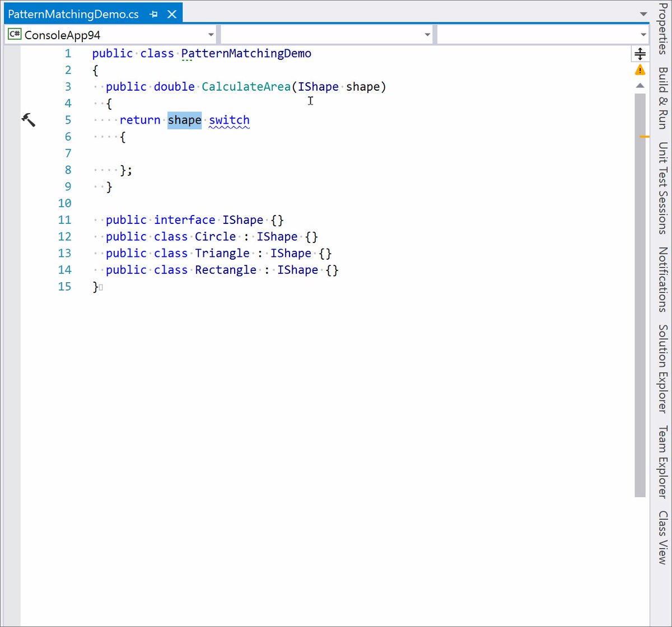
Task: Click the warning triangle indicator above the scrollbar
Action: (640, 71)
